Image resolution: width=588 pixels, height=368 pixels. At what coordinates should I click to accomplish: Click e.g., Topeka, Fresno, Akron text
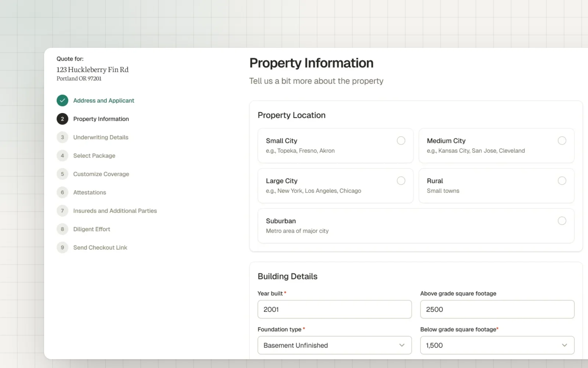300,151
